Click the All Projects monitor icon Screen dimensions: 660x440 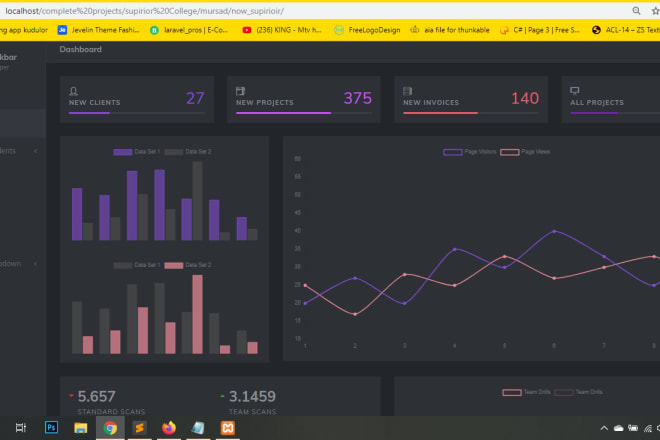pyautogui.click(x=575, y=91)
